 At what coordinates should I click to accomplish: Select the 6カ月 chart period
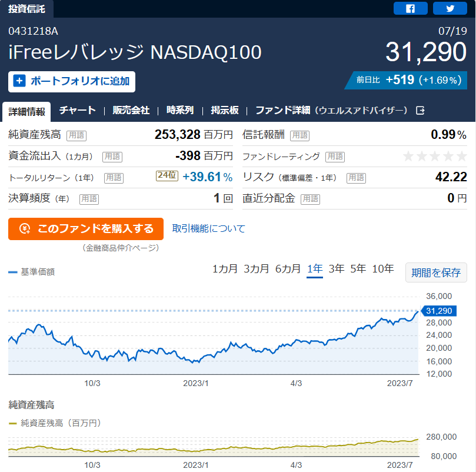288,269
